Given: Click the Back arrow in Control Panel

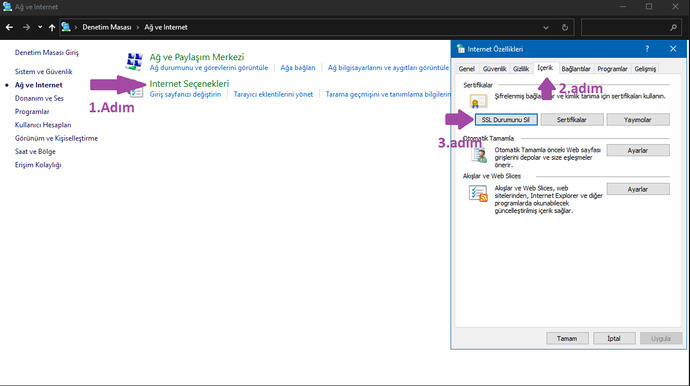Looking at the screenshot, I should tap(9, 27).
